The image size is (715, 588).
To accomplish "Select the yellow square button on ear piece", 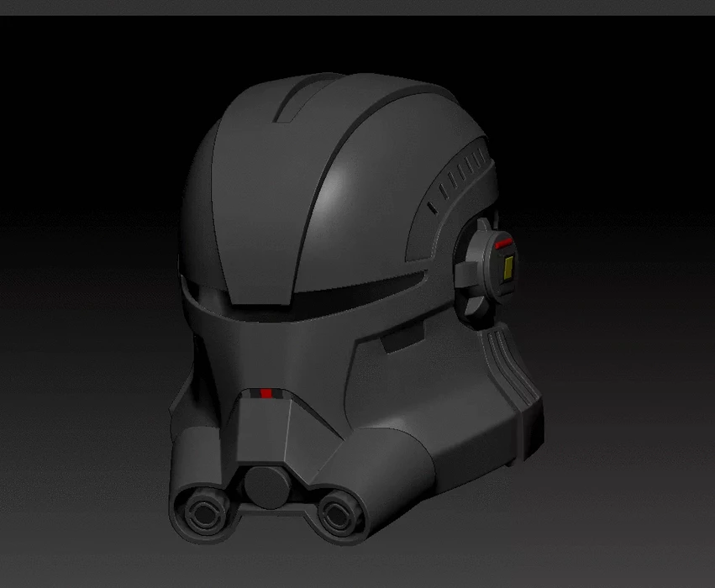I will (508, 267).
